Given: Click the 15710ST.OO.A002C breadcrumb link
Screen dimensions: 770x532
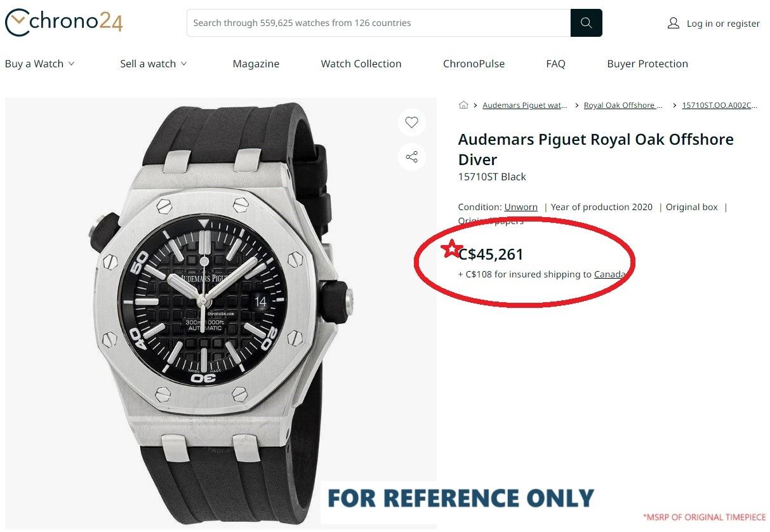Looking at the screenshot, I should coord(719,105).
